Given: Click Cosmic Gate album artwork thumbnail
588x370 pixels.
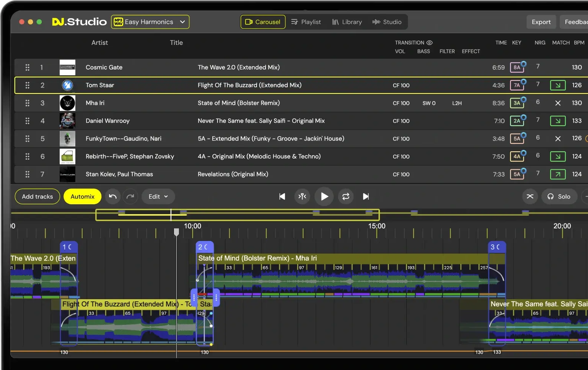Looking at the screenshot, I should point(68,67).
